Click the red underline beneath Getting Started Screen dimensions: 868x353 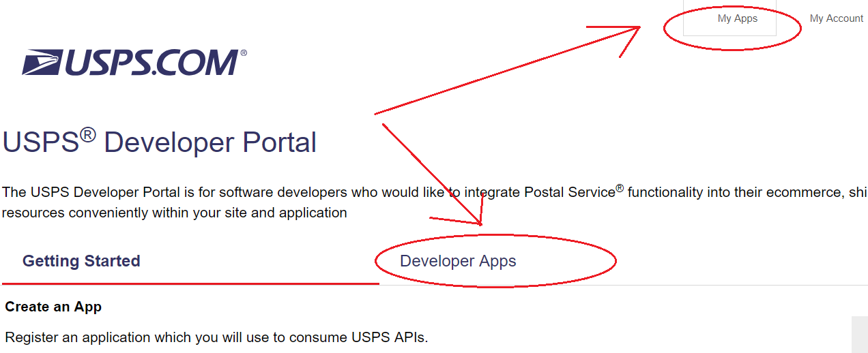click(x=190, y=283)
